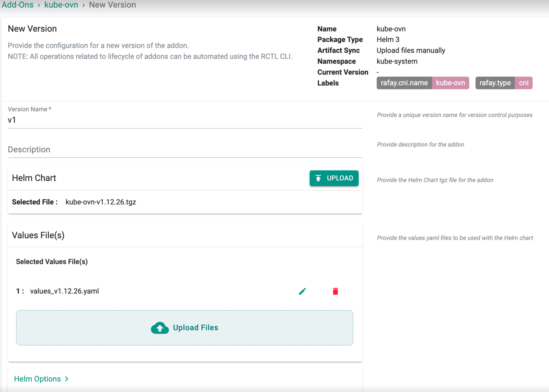549x392 pixels.
Task: Click the Upload files manually artifact sync value
Action: 411,50
